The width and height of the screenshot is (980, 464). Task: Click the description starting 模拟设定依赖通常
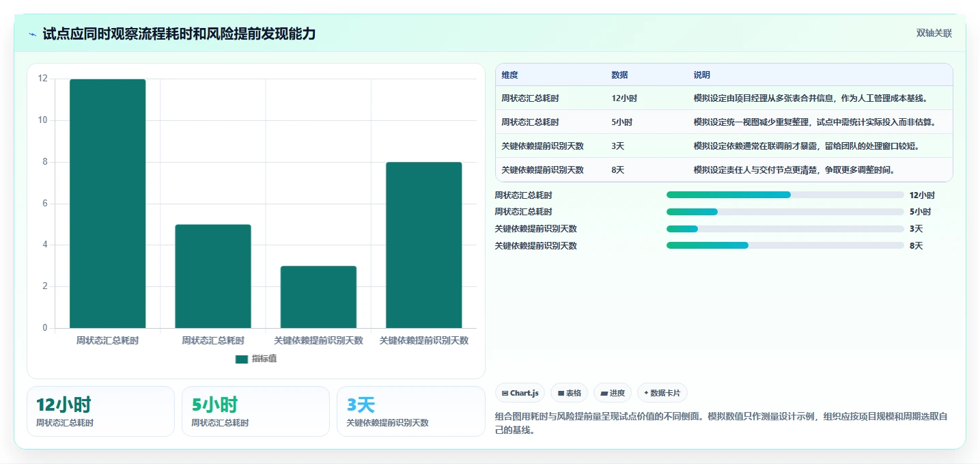pyautogui.click(x=807, y=146)
